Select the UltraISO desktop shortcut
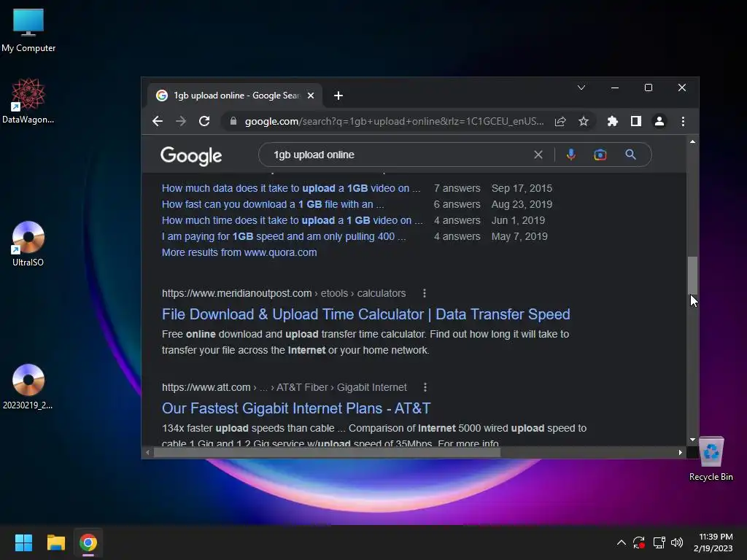 click(x=28, y=244)
